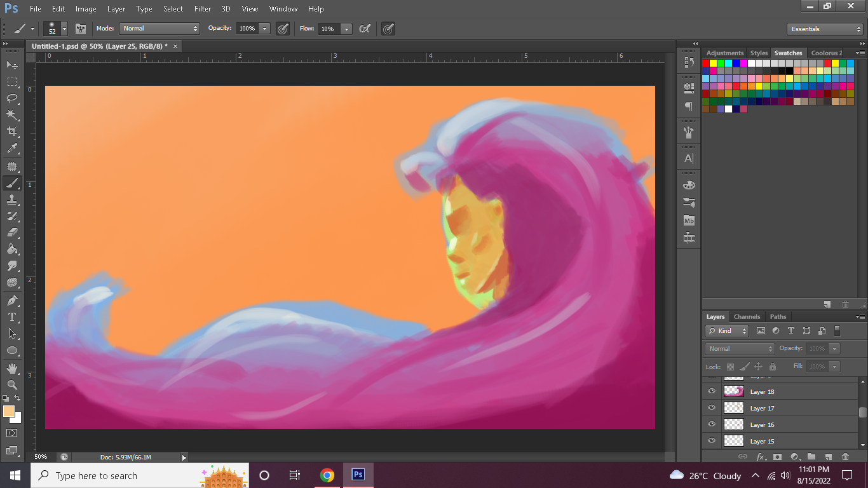Hide Layer 17 visibility
This screenshot has height=488, width=868.
pos(712,408)
